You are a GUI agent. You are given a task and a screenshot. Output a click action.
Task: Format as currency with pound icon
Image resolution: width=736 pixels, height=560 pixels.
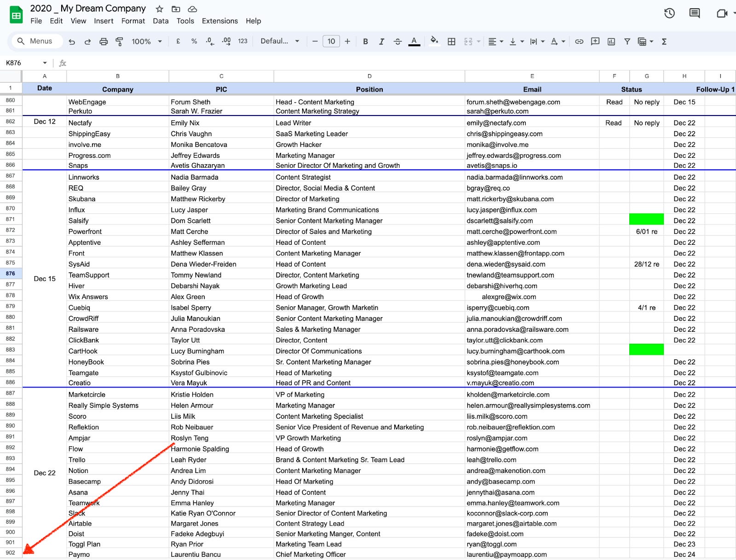tap(178, 41)
